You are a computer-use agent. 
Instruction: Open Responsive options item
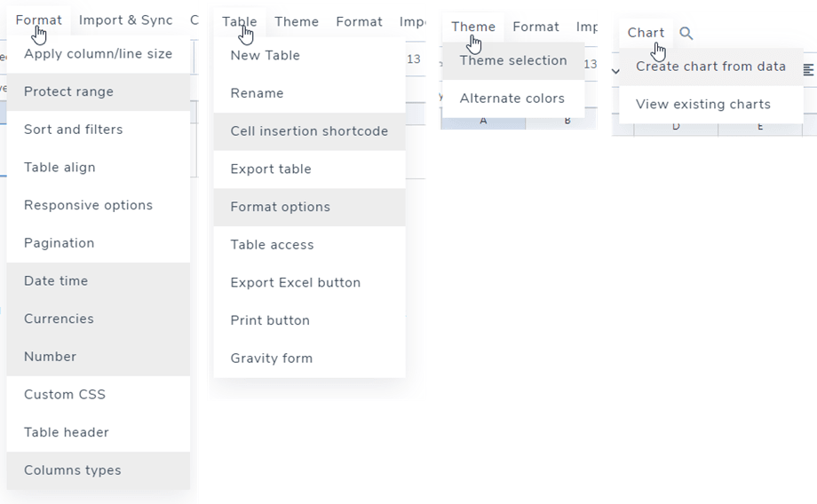[x=88, y=205]
